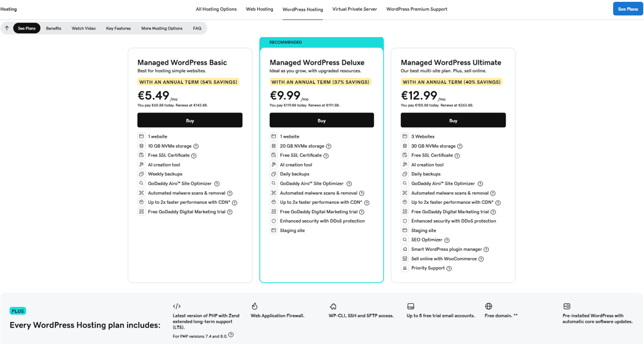Click the '3 Websites' feature text
The width and height of the screenshot is (644, 344).
pyautogui.click(x=423, y=136)
